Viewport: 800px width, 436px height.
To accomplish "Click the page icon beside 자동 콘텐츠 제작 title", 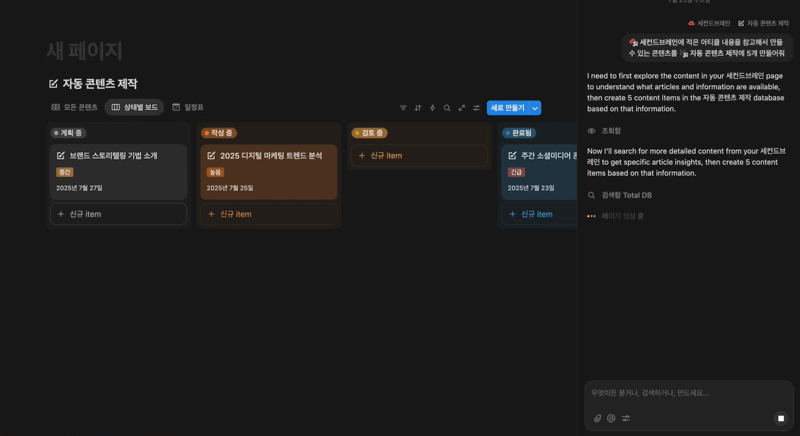I will 53,84.
